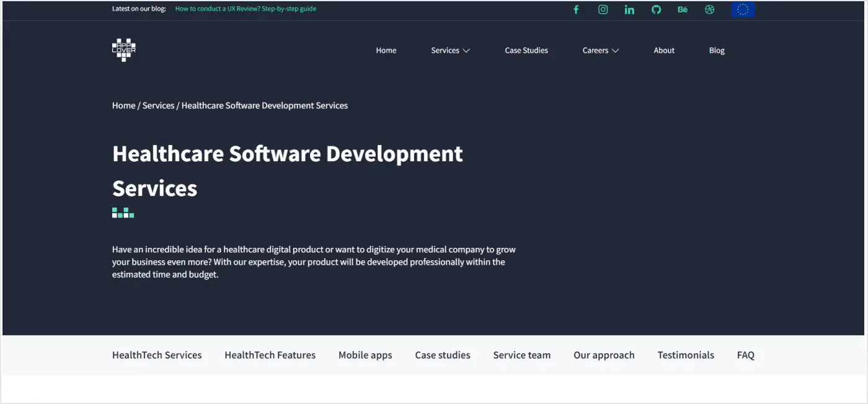Switch to the HealthTech Features tab
Viewport: 868px width, 404px height.
[x=270, y=354]
